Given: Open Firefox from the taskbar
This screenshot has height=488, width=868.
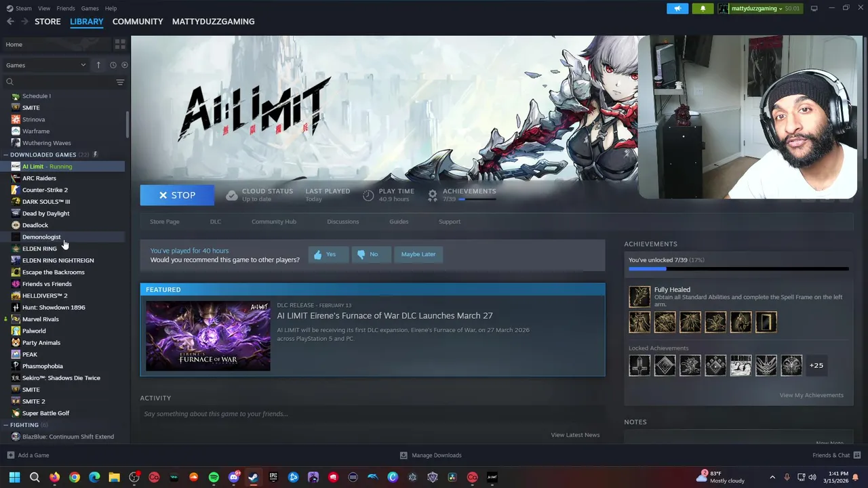Looking at the screenshot, I should [54, 477].
